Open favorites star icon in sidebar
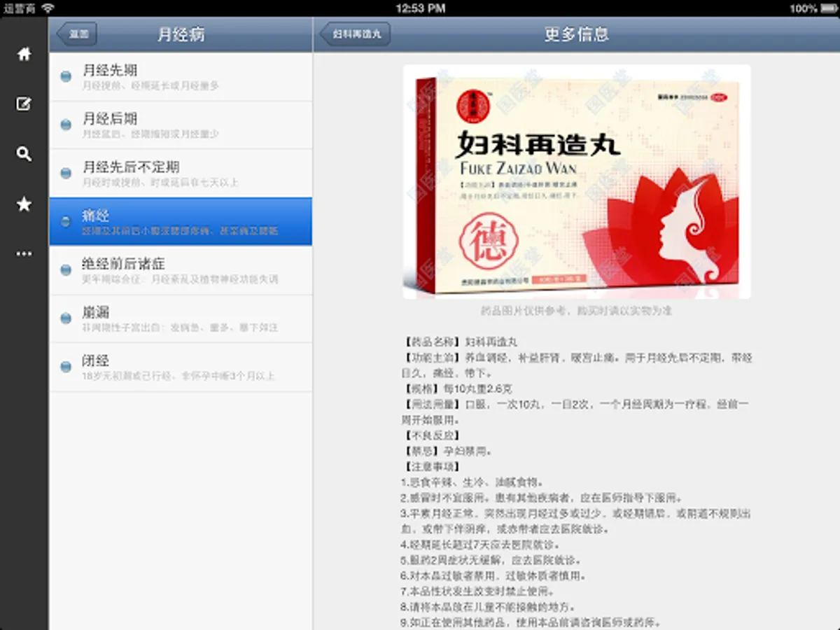The height and width of the screenshot is (630, 840). (x=24, y=204)
